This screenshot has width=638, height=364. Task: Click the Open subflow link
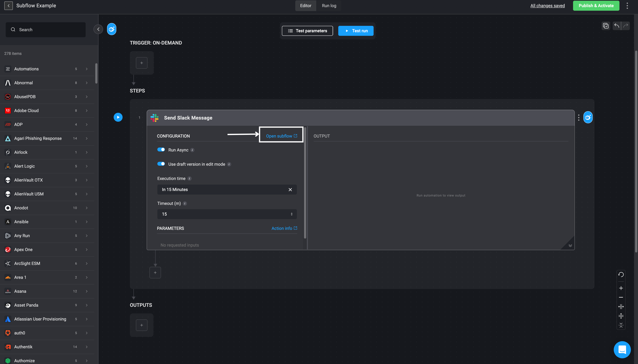click(x=281, y=136)
